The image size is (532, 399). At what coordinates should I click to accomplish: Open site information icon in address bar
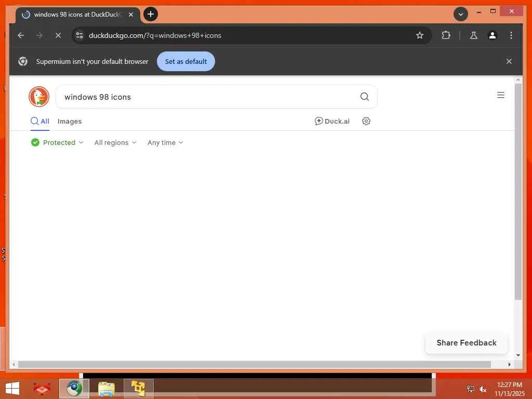(79, 35)
